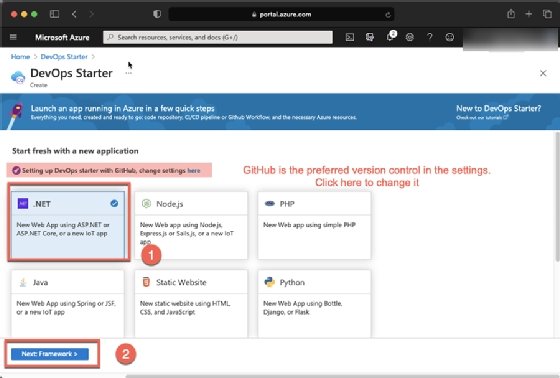Open the Azure portal hamburger menu
Screen dimensions: 560x378
(x=13, y=37)
